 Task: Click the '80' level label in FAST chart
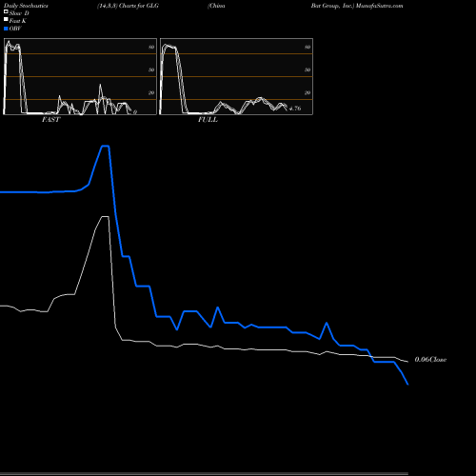151,47
